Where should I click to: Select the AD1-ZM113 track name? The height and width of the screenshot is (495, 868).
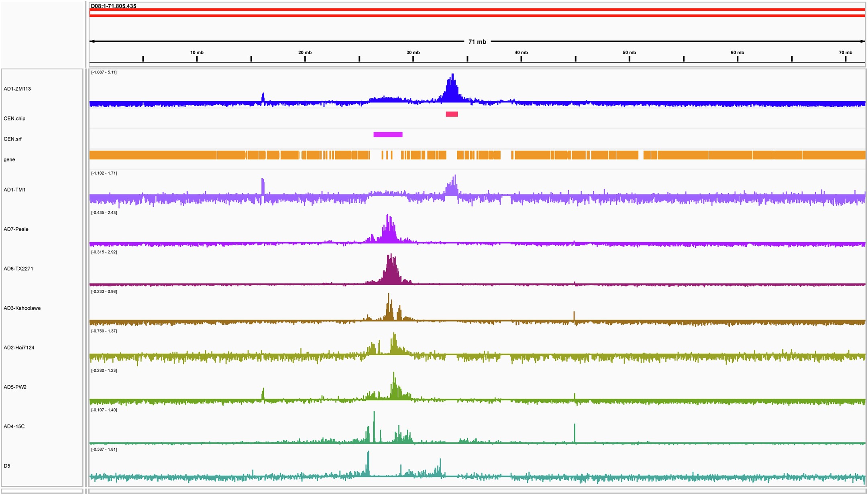(x=17, y=89)
